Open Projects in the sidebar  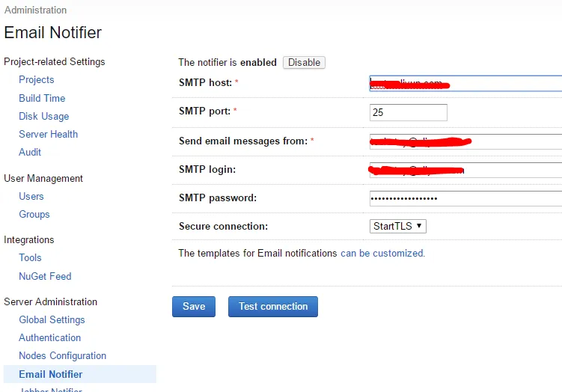coord(37,79)
